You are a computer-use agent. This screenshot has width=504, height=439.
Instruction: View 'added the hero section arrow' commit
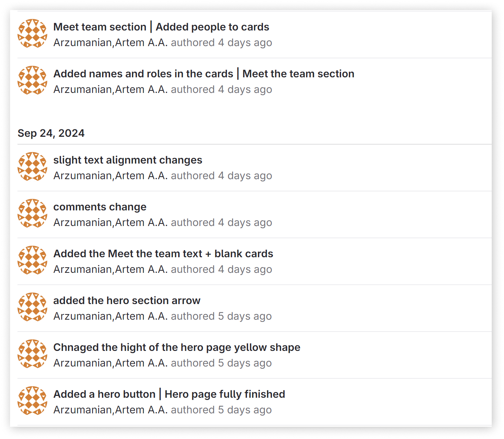pyautogui.click(x=126, y=300)
